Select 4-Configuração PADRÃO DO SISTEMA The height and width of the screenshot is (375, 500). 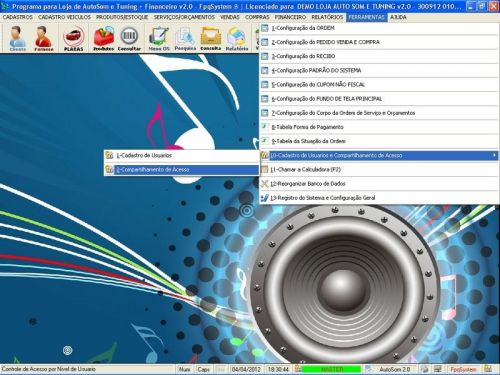pyautogui.click(x=379, y=70)
